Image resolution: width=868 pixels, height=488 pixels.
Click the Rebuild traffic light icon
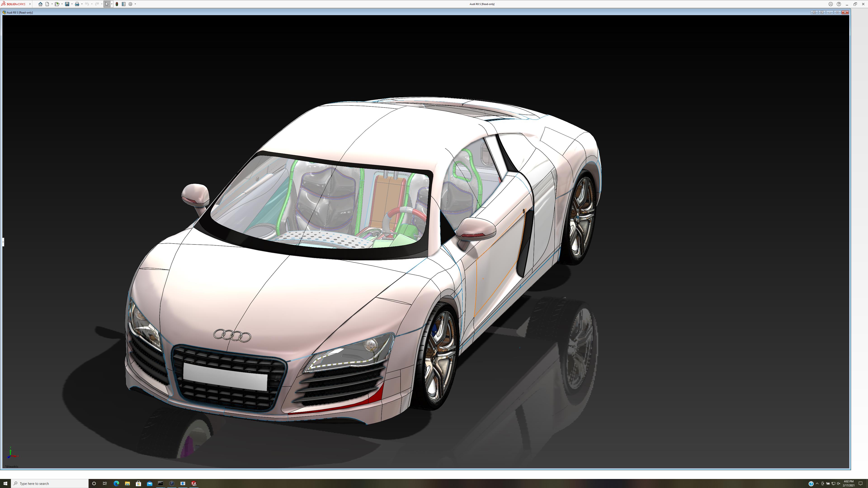(x=117, y=4)
